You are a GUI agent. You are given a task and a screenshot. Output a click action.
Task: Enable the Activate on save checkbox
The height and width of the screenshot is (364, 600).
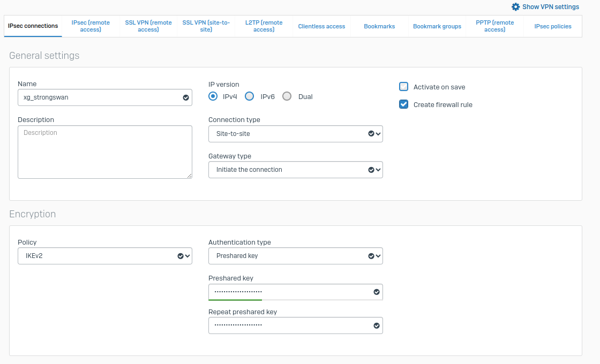tap(404, 87)
